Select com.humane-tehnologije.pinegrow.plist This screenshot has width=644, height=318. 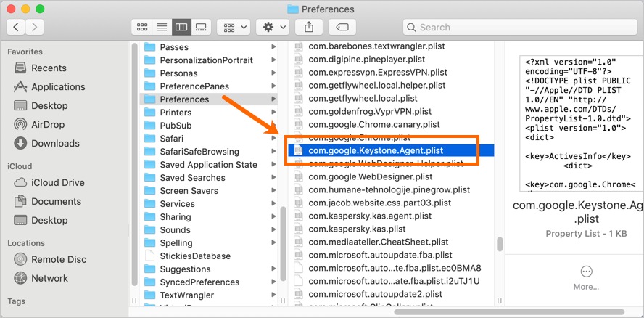coord(391,190)
